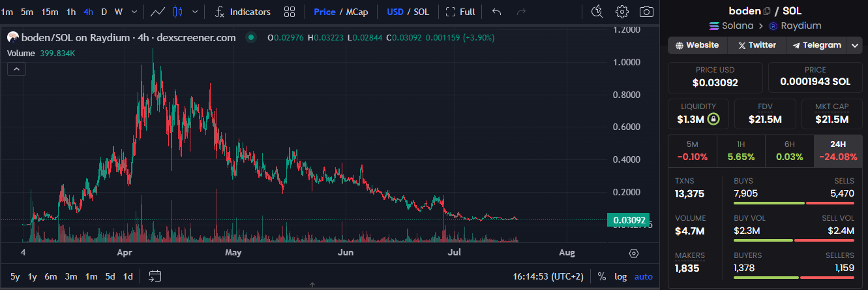The width and height of the screenshot is (868, 290).
Task: Switch chart currency to SOL
Action: (x=421, y=12)
